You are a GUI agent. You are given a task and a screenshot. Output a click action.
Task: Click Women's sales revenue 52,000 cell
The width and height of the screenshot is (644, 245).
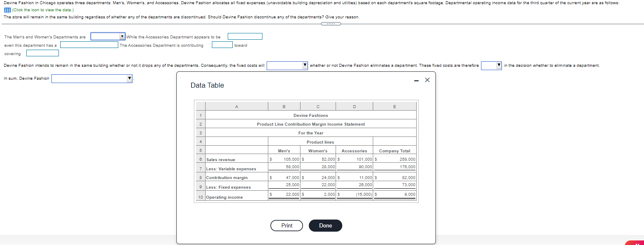click(318, 159)
